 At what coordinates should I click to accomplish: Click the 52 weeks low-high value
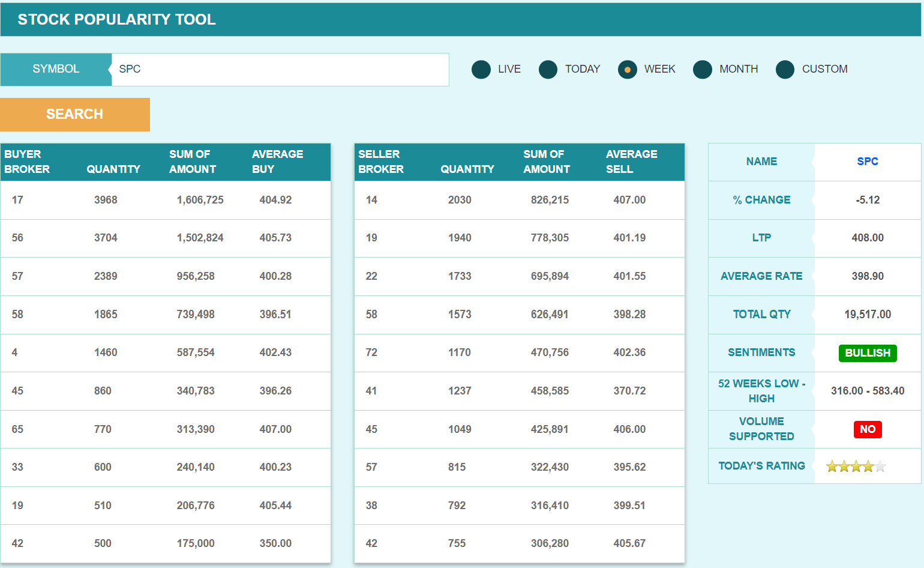(x=867, y=391)
